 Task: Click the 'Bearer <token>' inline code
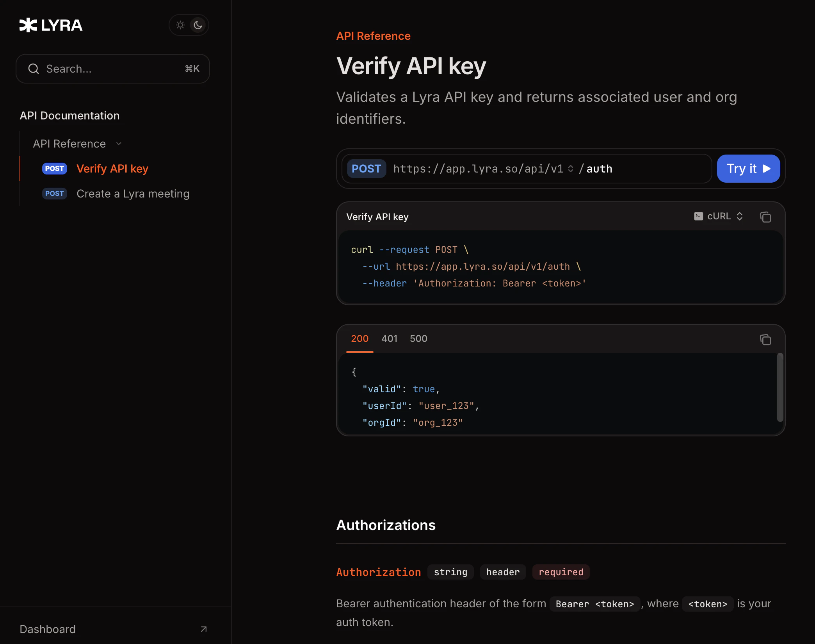595,604
